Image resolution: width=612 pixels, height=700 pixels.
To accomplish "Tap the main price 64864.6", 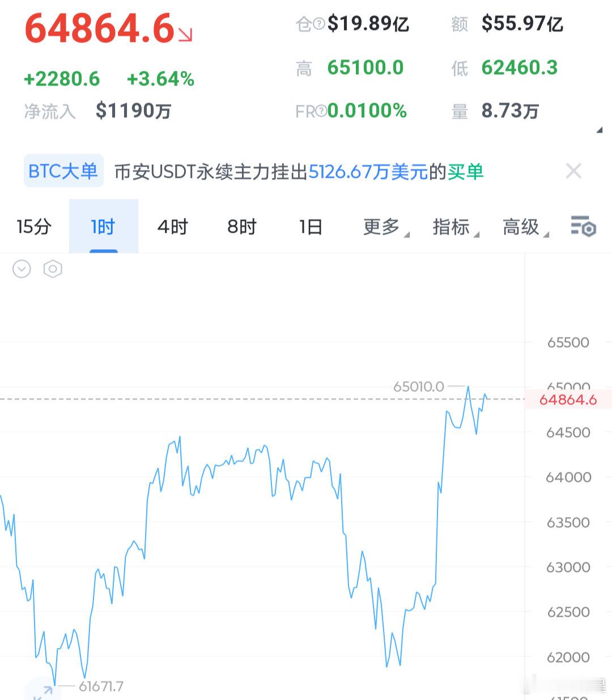I will tap(99, 28).
